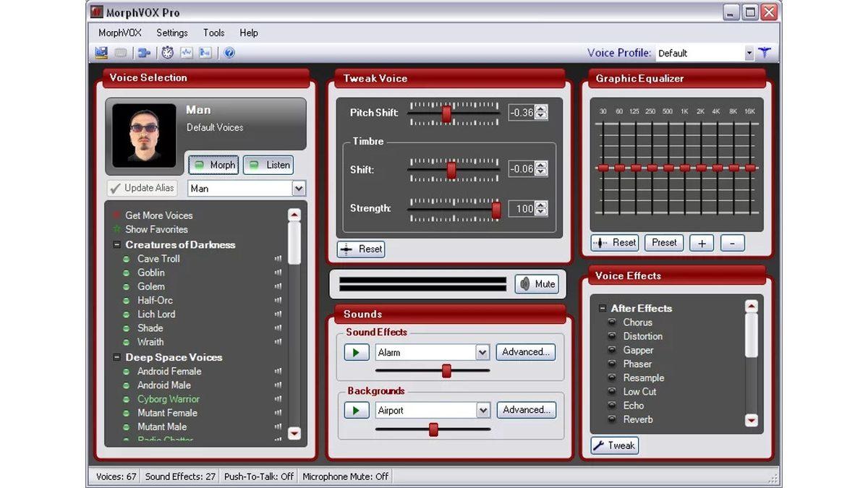
Task: Click the stopwatch icon in the toolbar
Action: (x=167, y=53)
